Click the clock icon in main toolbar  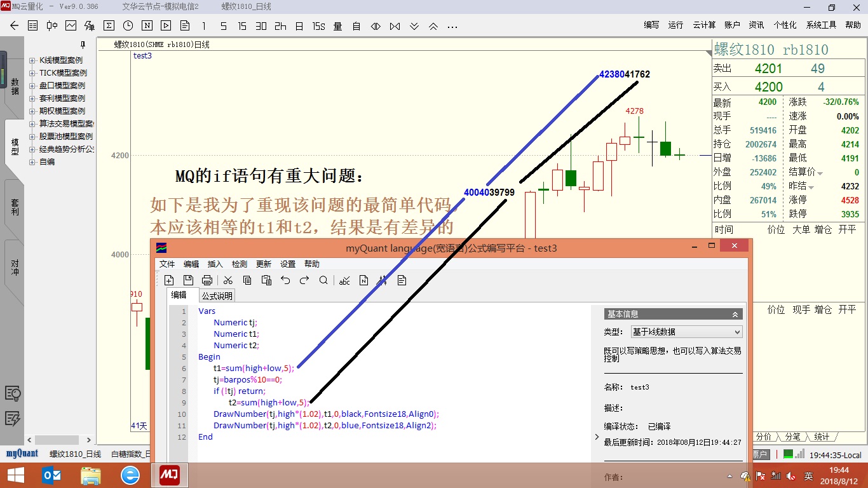[128, 26]
